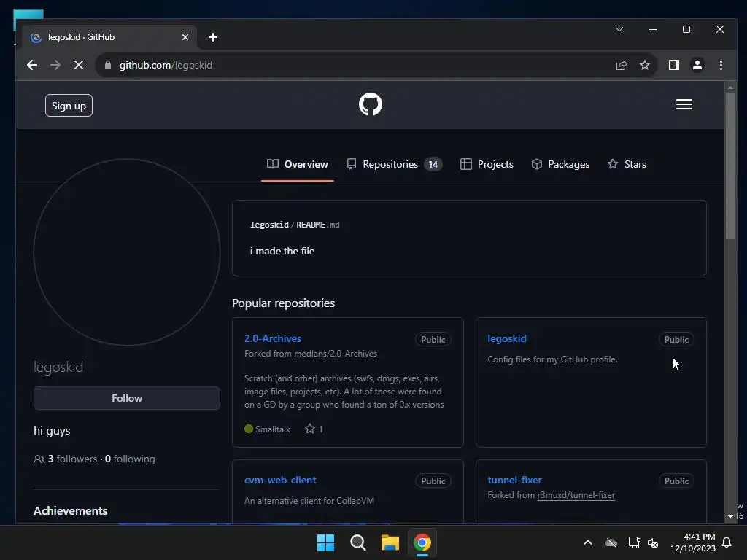
Task: Visit the medlans/2.0-Archives fork source
Action: [336, 354]
